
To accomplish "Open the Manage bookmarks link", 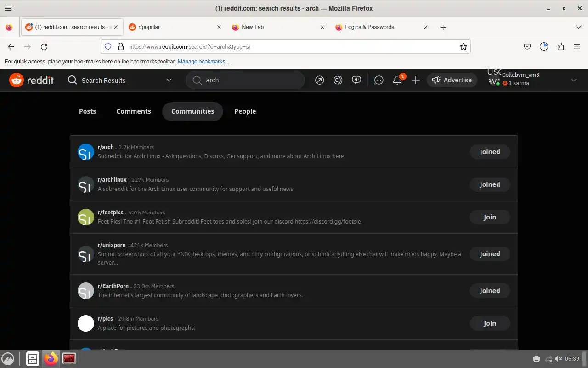I will tap(203, 61).
